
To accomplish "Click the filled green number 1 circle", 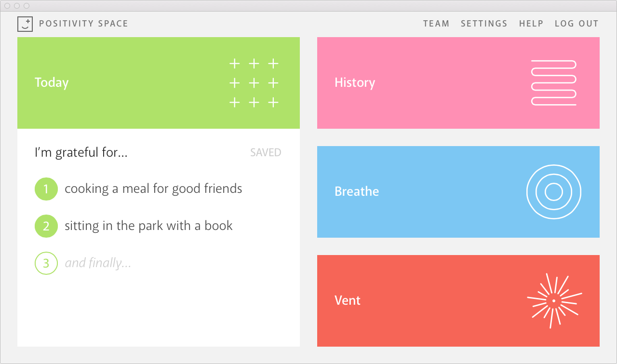I will click(x=46, y=189).
